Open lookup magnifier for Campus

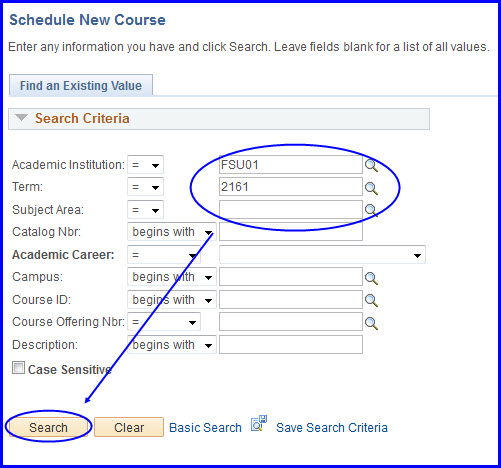(x=371, y=278)
